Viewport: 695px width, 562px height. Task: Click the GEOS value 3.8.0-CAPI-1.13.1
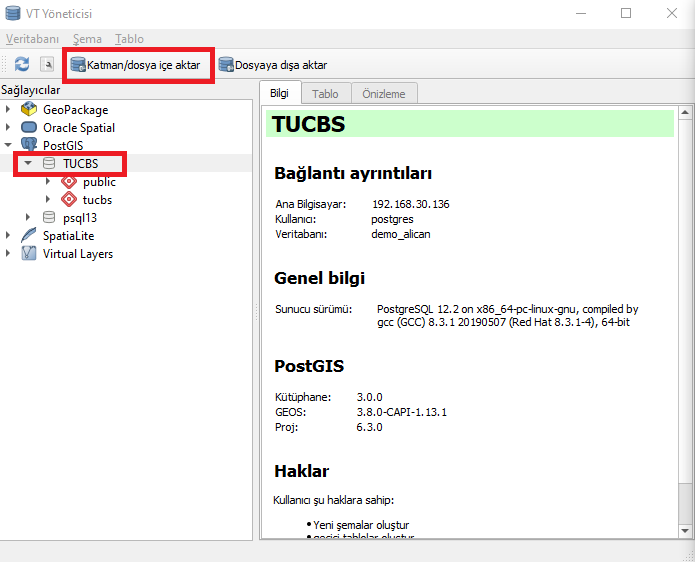(402, 412)
